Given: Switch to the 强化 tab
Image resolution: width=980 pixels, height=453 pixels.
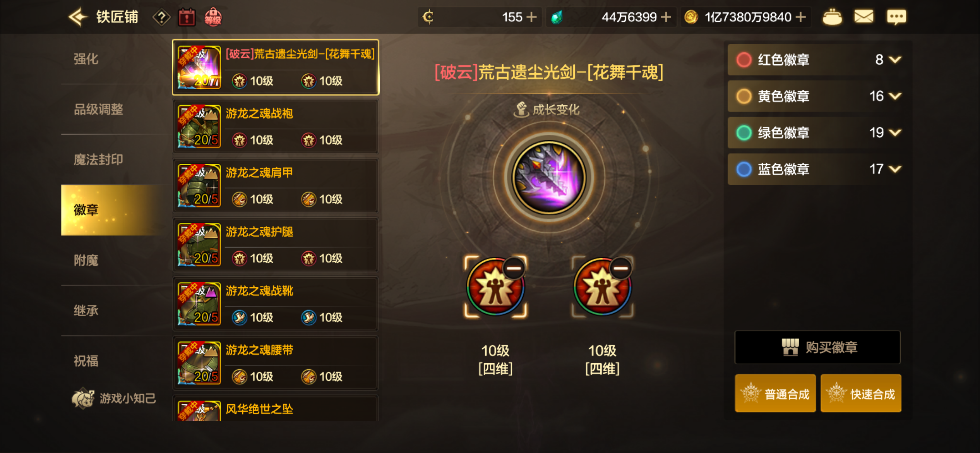Looking at the screenshot, I should [86, 59].
